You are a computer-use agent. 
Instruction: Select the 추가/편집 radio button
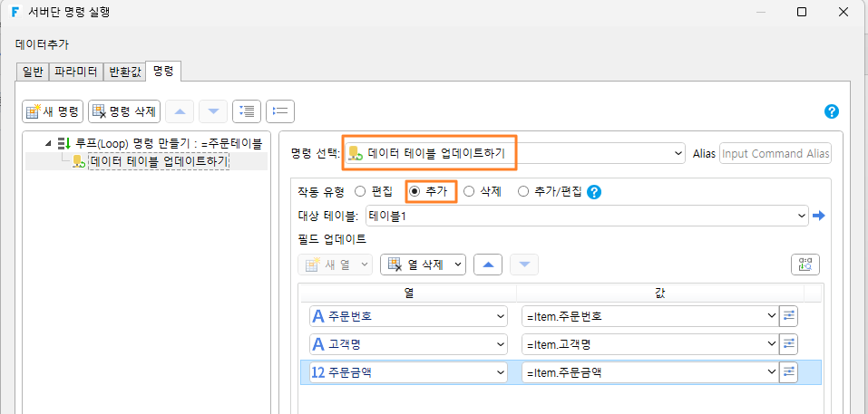point(549,192)
